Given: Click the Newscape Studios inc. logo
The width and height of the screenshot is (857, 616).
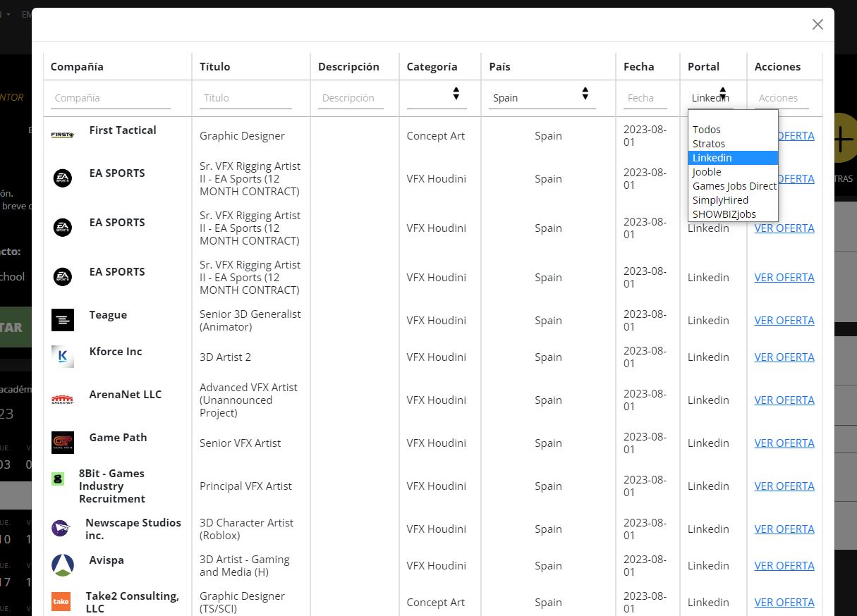Looking at the screenshot, I should 61,529.
